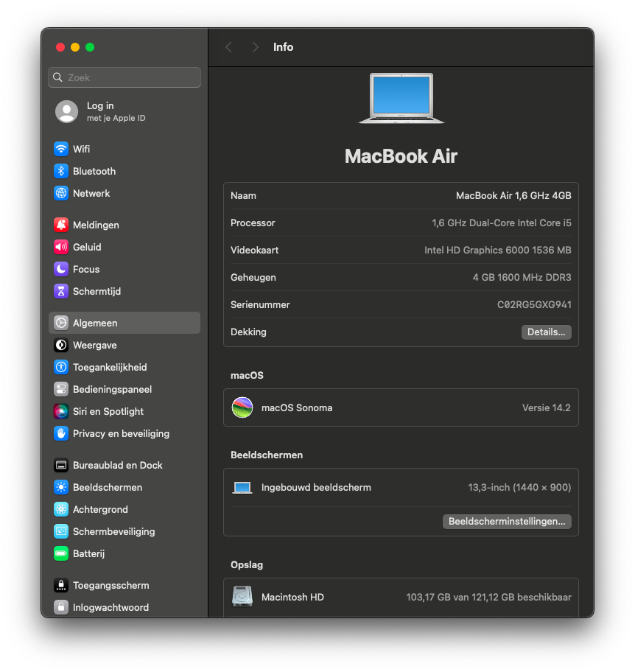Open the Bureaublad en Dock icon
The width and height of the screenshot is (635, 672).
[x=61, y=465]
